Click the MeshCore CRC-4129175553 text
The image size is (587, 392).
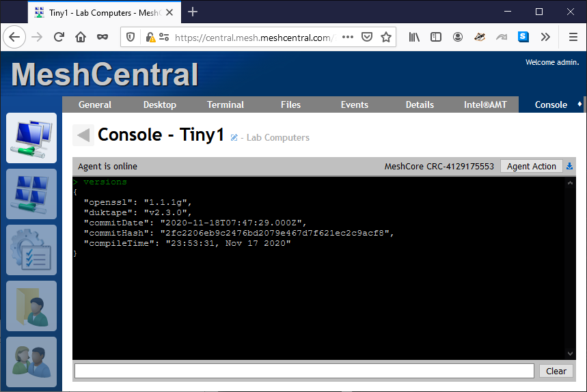[439, 167]
